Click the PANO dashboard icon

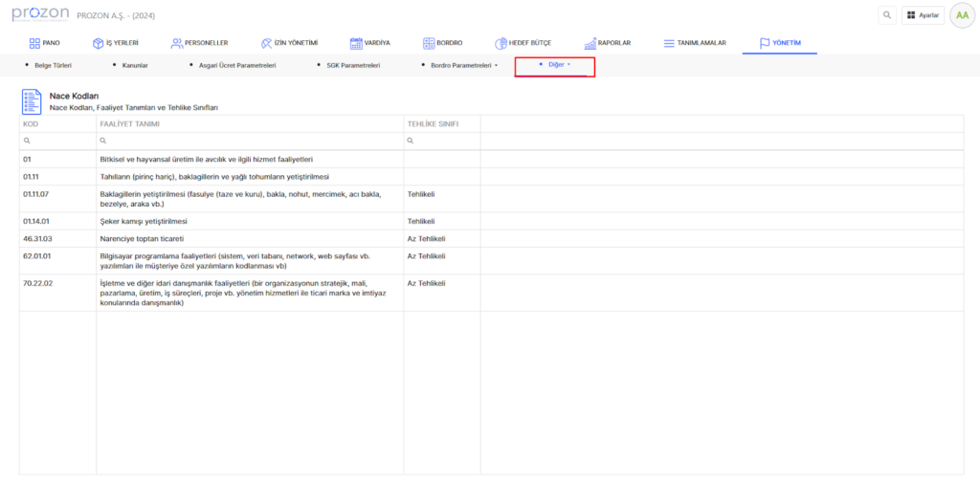[35, 43]
